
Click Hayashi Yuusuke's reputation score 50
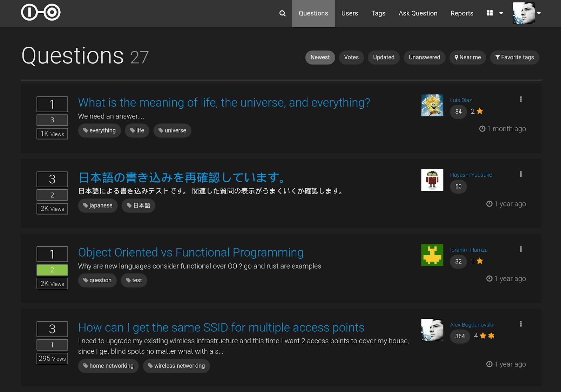(x=458, y=187)
